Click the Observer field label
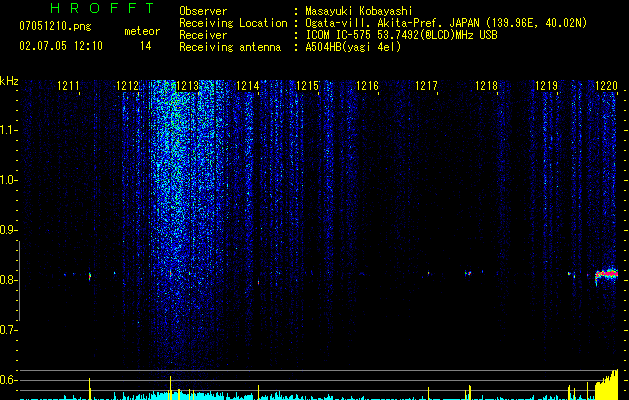629x400 pixels. (203, 11)
